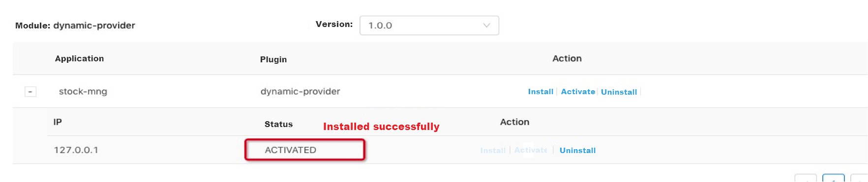The image size is (868, 182).
Task: Go to previous page in pagination
Action: click(x=805, y=178)
